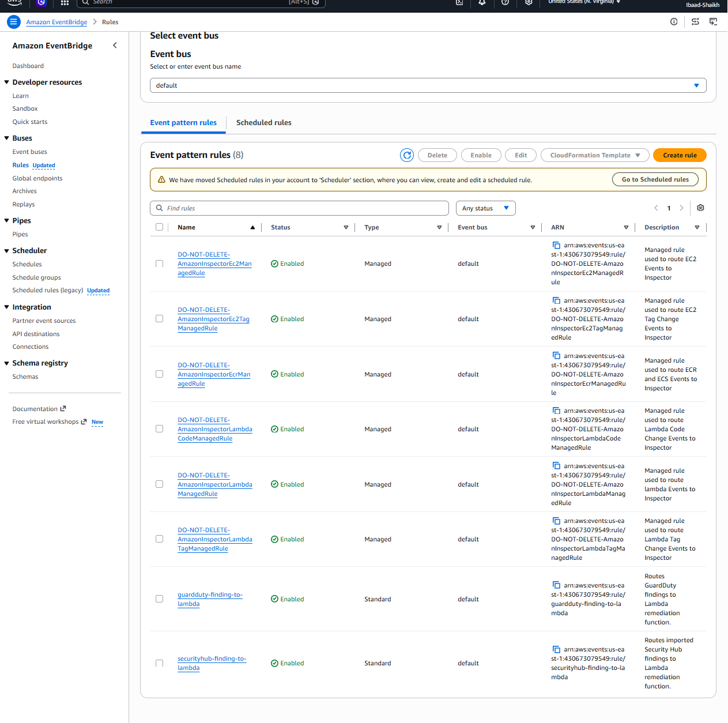The image size is (728, 723).
Task: Select checkbox for AmazonInspectorLambdaTagManagedRule
Action: pos(159,539)
